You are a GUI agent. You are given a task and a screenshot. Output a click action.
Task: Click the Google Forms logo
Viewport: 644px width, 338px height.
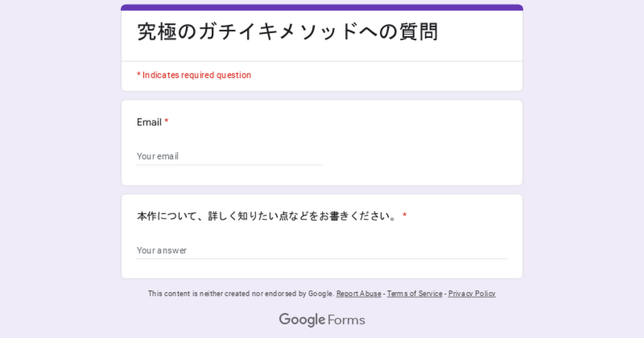click(322, 320)
